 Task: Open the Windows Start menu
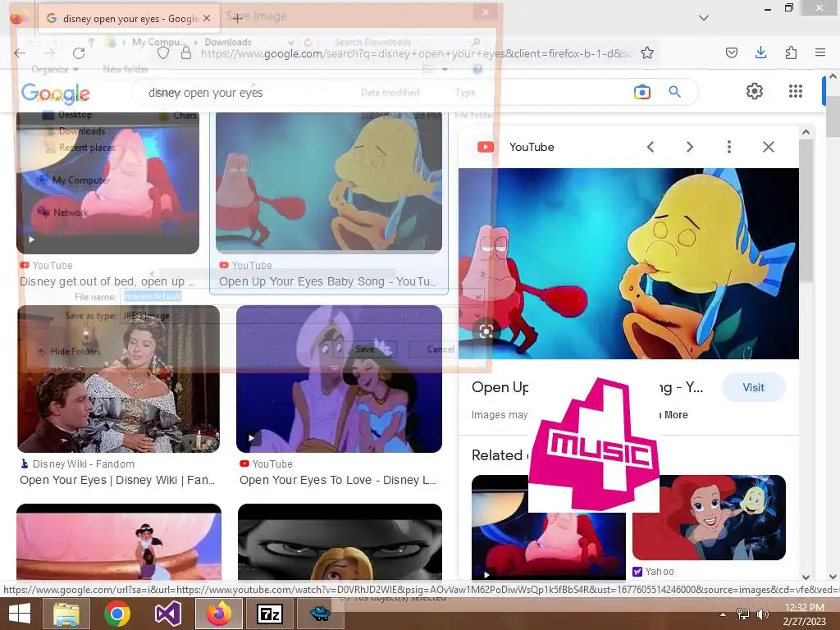pyautogui.click(x=20, y=614)
